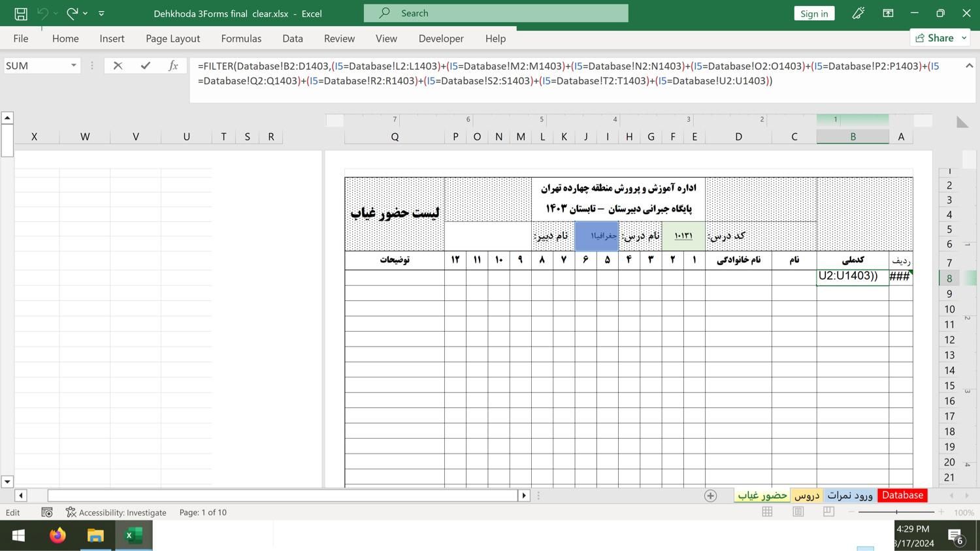The width and height of the screenshot is (980, 551).
Task: Click the zoom slider handle
Action: [x=896, y=512]
